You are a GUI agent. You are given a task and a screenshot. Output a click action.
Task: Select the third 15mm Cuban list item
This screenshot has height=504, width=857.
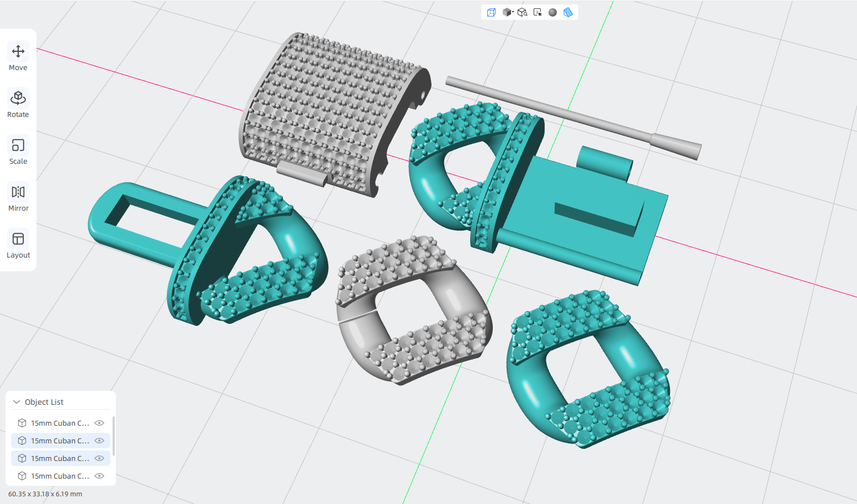click(x=61, y=458)
